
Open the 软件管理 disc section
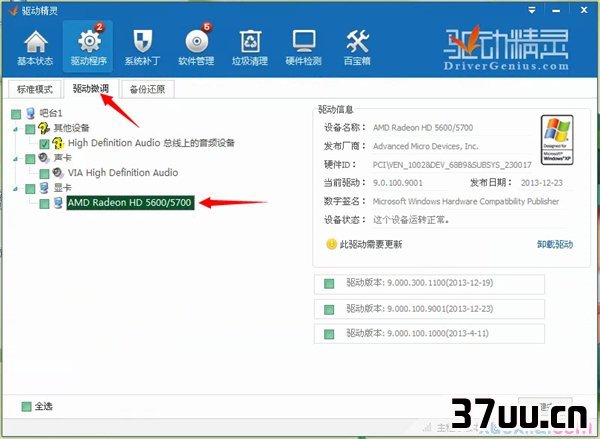(196, 48)
